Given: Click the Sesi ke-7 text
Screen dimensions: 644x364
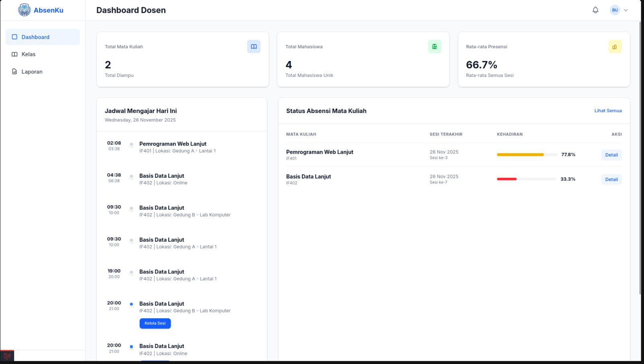Looking at the screenshot, I should click(x=438, y=182).
